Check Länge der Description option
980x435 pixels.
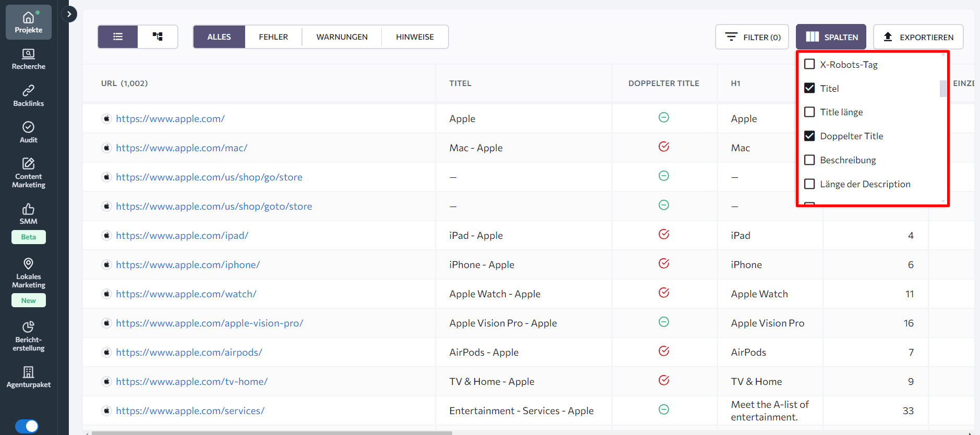click(809, 184)
